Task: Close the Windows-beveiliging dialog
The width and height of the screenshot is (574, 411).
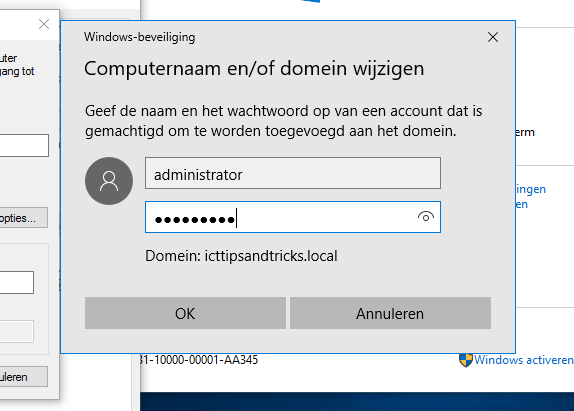Action: point(493,37)
